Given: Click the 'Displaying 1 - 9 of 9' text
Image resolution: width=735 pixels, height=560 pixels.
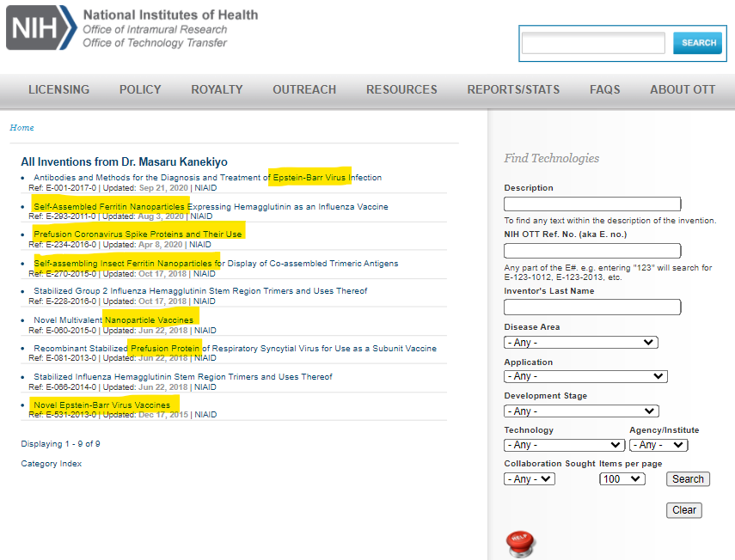Looking at the screenshot, I should click(x=60, y=444).
